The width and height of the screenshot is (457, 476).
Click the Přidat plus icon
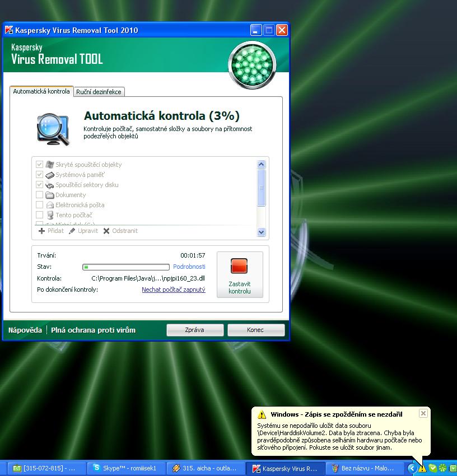(41, 231)
